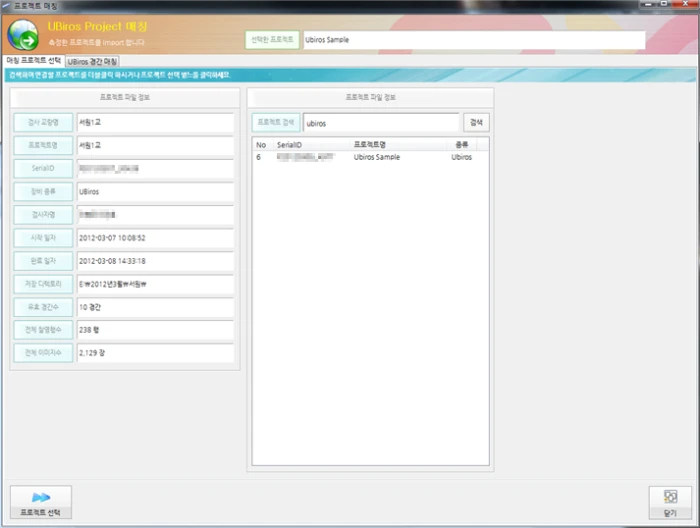Screen dimensions: 700x528
Task: Click the search button beside ubiros field
Action: [x=476, y=122]
